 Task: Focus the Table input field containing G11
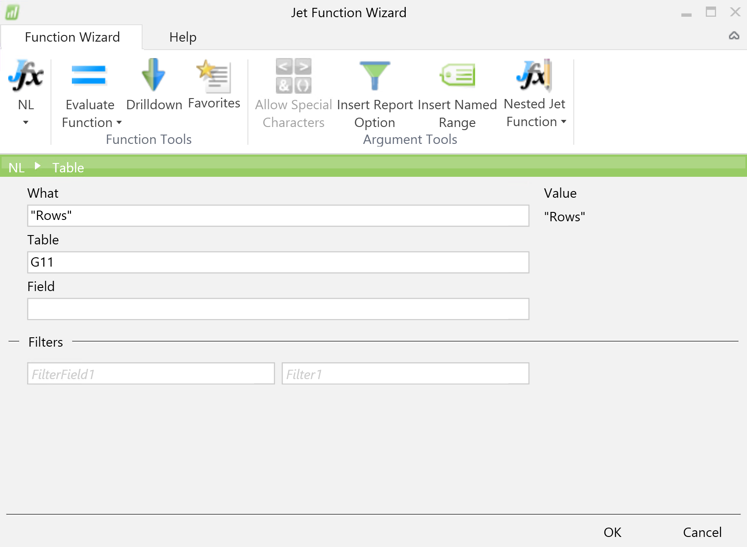pyautogui.click(x=278, y=262)
